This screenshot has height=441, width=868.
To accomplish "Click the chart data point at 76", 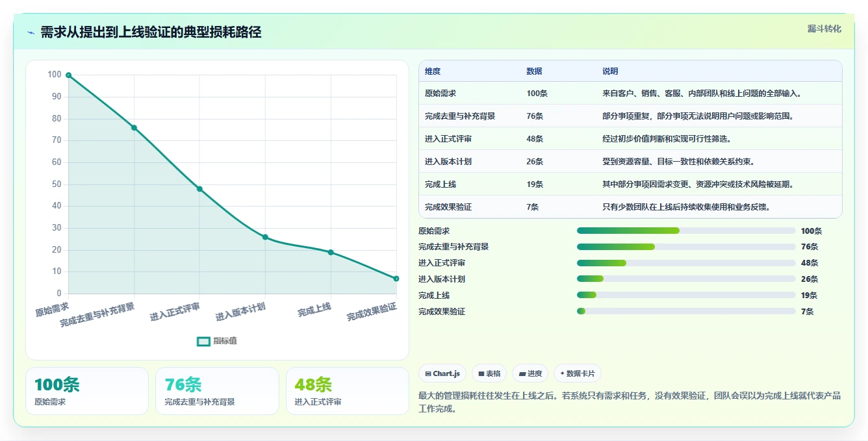I will click(134, 127).
